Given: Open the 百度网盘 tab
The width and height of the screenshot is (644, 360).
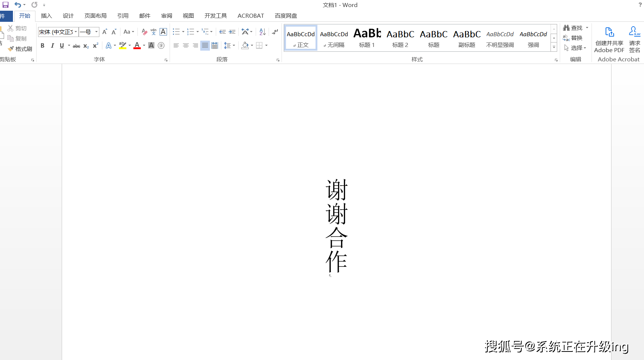Looking at the screenshot, I should coord(286,16).
